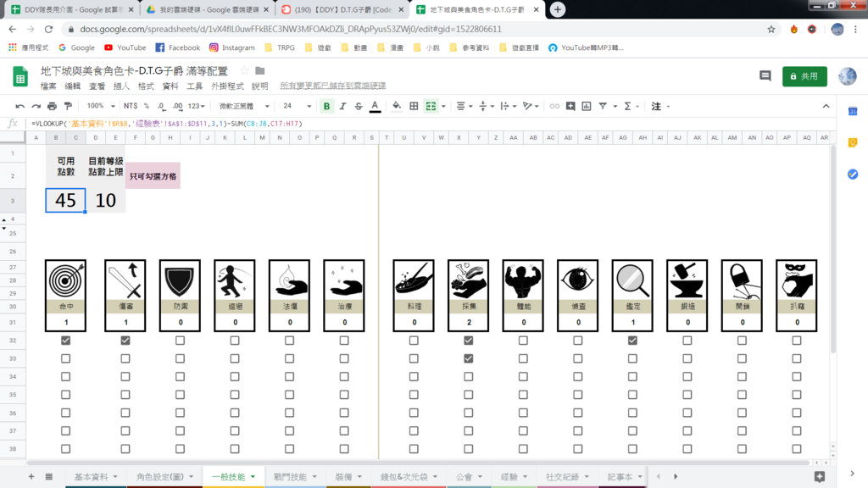This screenshot has height=488, width=868.
Task: Open the Borders tool
Action: coord(414,106)
